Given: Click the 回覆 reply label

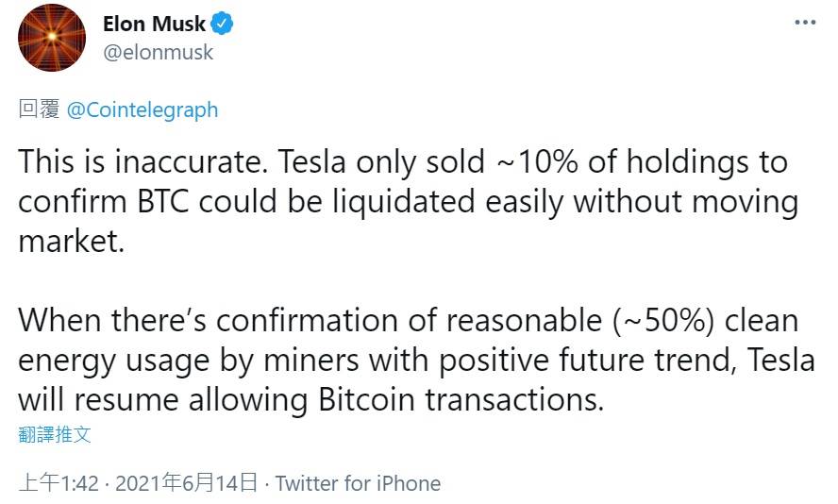Looking at the screenshot, I should pyautogui.click(x=39, y=109).
